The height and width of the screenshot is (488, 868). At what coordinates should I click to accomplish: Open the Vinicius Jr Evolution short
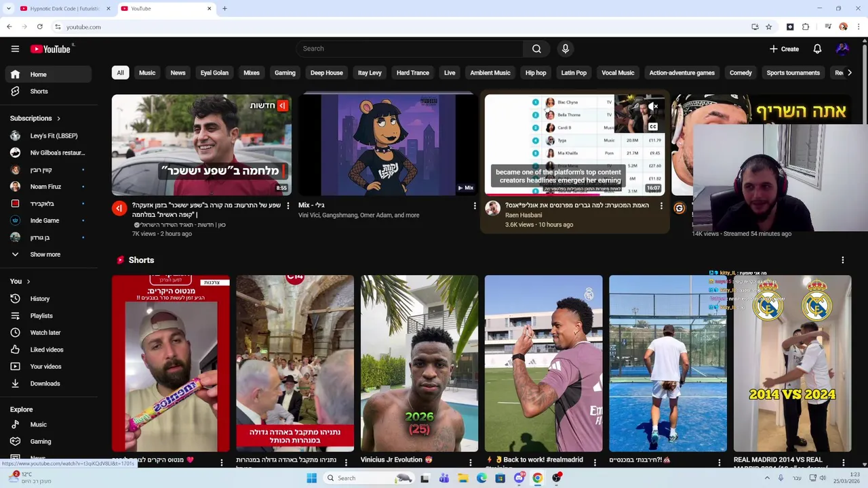click(x=419, y=363)
